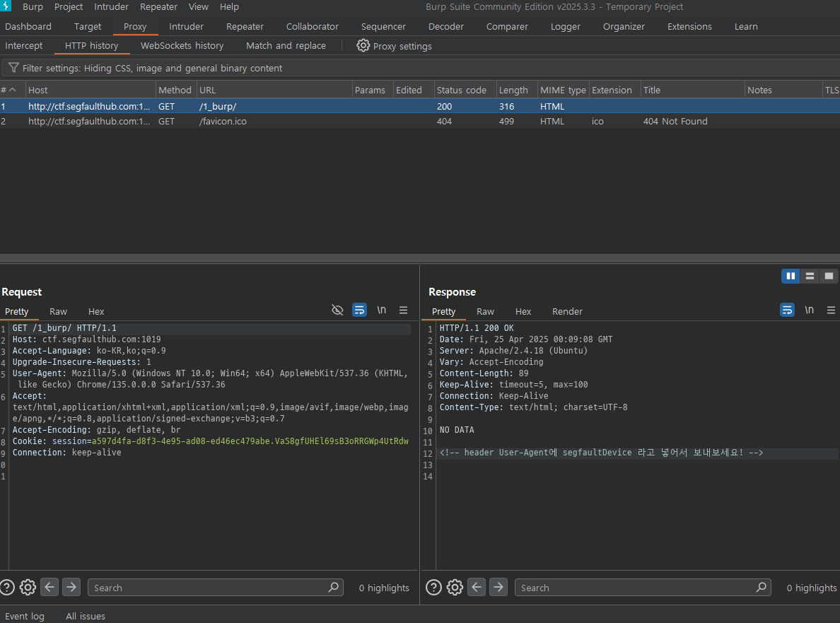This screenshot has height=623, width=840.
Task: Click the Response search input field
Action: coord(642,587)
